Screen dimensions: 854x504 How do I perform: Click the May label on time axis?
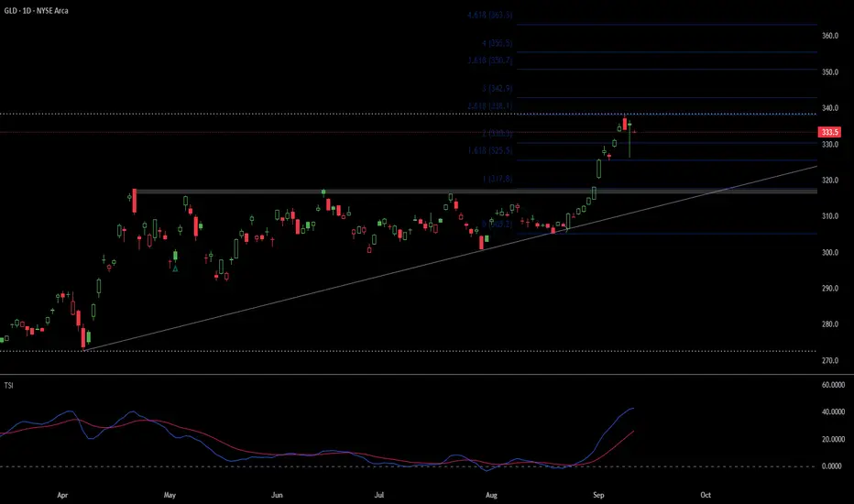(170, 495)
